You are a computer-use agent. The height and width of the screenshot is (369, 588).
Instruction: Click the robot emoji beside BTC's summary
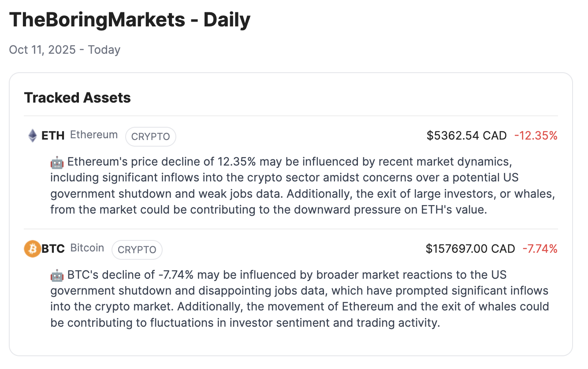pos(57,276)
